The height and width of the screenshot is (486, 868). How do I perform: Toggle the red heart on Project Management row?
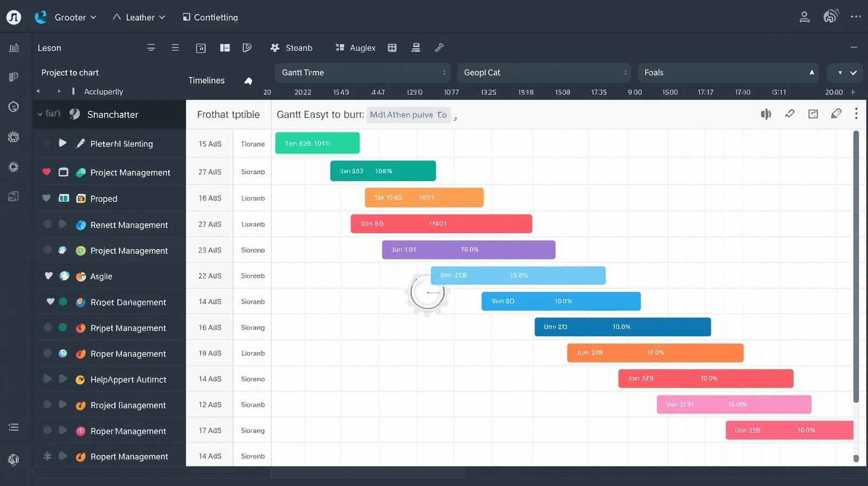coord(47,172)
